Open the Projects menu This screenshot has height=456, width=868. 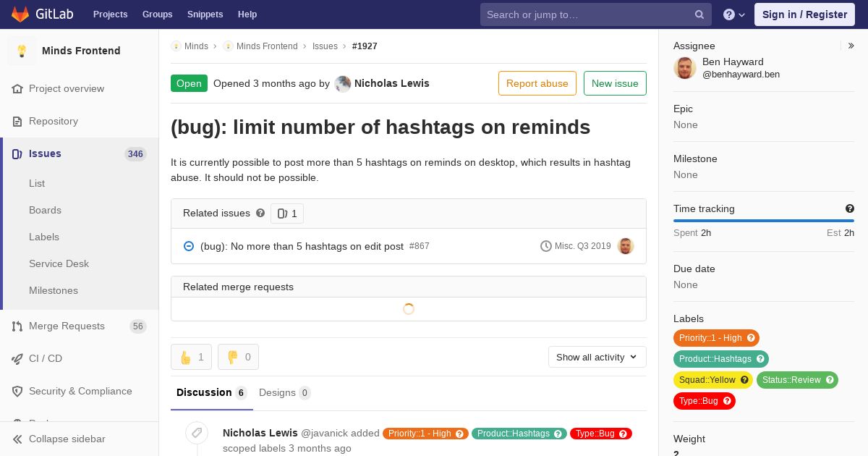(x=111, y=14)
